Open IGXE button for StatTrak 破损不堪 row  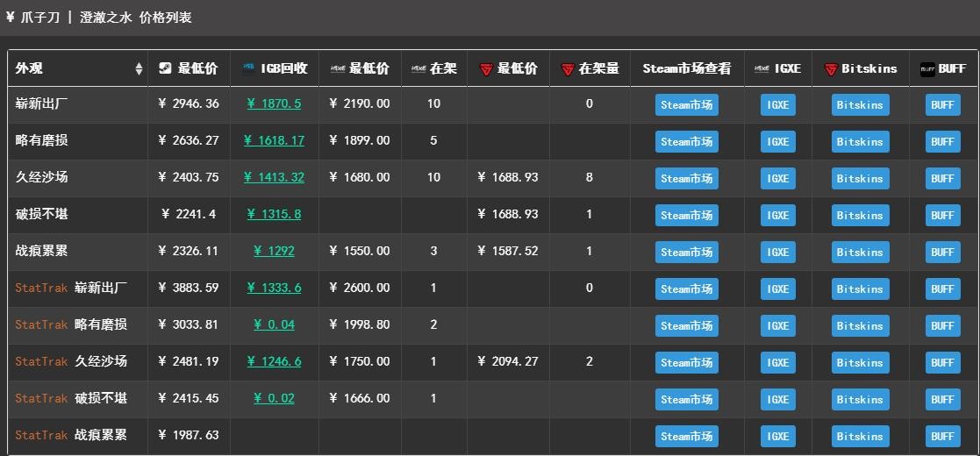(x=777, y=400)
